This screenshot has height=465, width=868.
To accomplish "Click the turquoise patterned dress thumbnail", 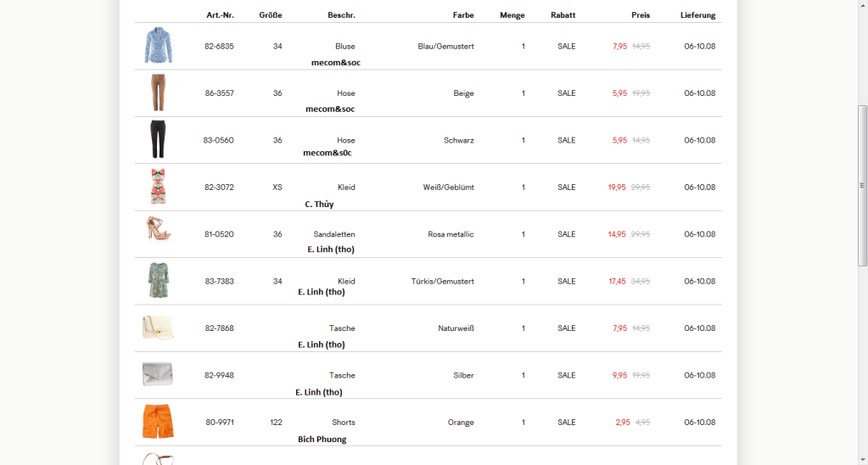I will tap(158, 280).
